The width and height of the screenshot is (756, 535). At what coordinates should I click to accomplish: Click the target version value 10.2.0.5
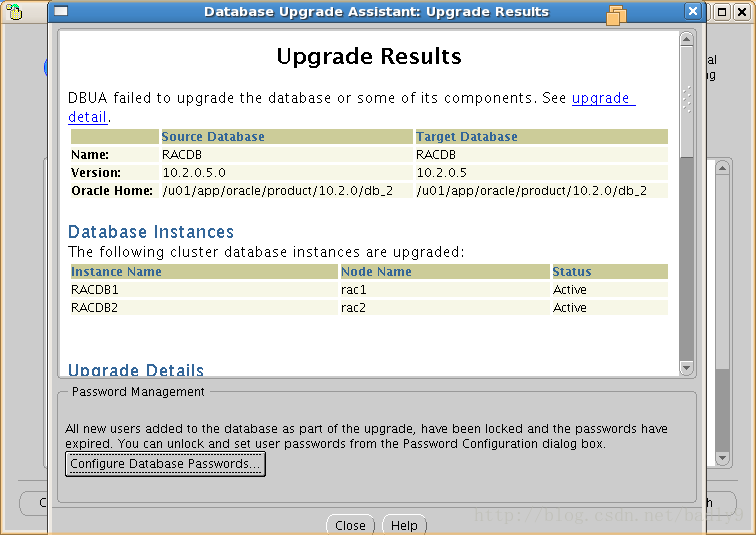coord(441,173)
